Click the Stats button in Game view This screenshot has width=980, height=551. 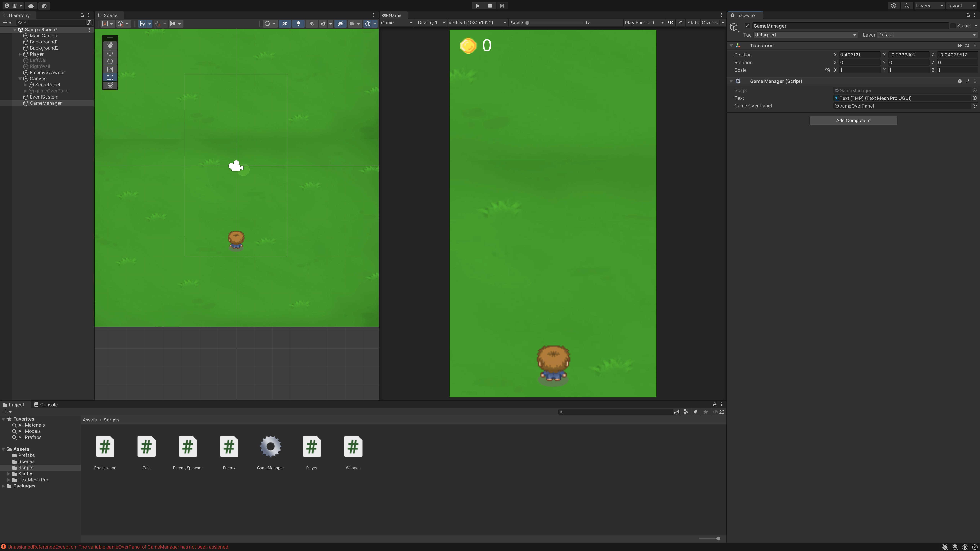[693, 23]
